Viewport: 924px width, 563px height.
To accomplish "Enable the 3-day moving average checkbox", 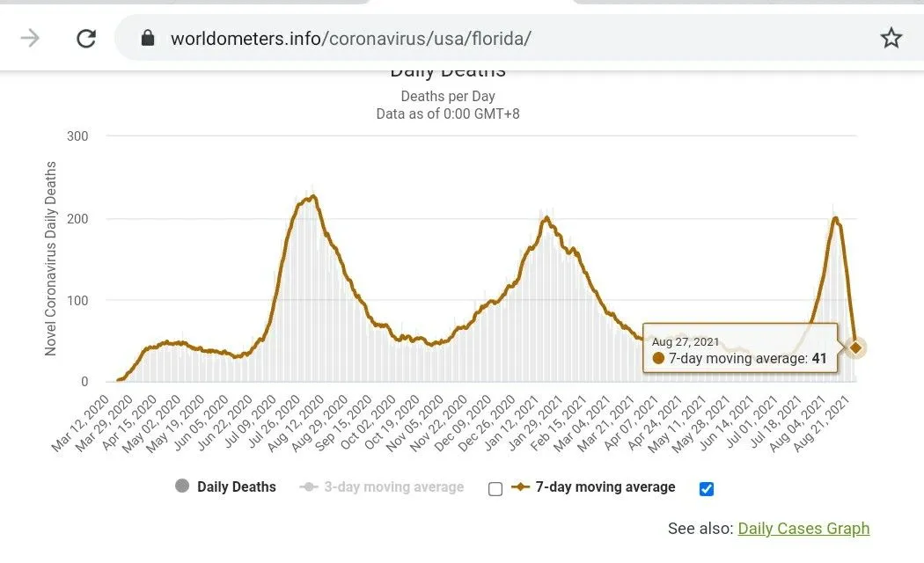I will pos(495,489).
